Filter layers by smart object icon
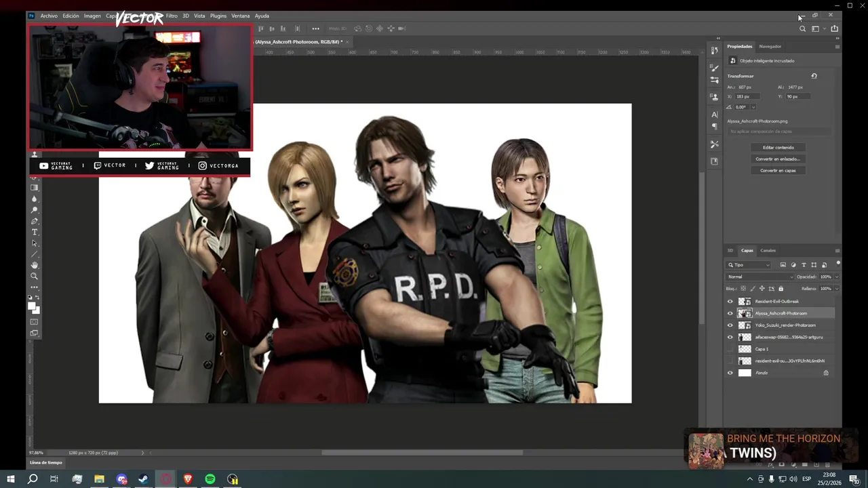 [x=824, y=265]
